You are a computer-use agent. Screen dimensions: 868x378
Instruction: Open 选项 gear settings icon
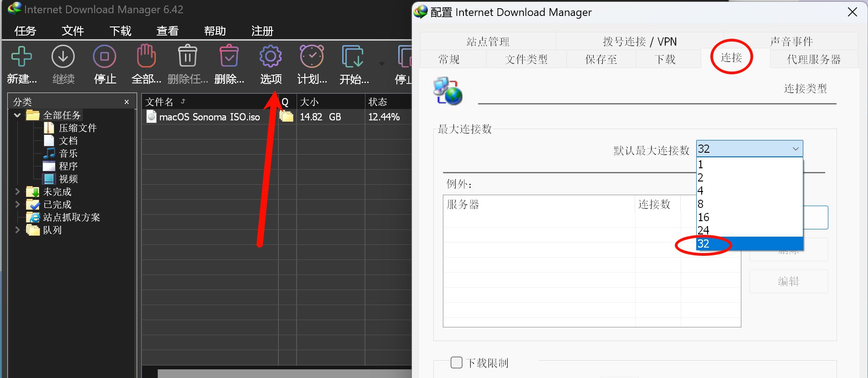[271, 57]
